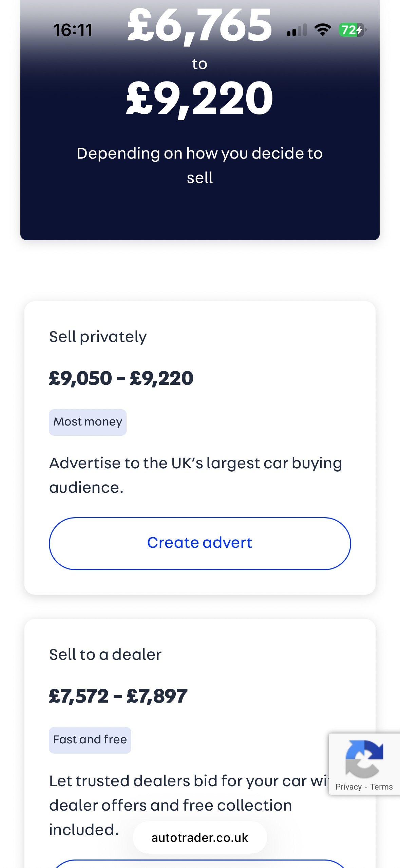Screen dimensions: 400x868
Task: Tap the Create advert button
Action: click(x=200, y=543)
